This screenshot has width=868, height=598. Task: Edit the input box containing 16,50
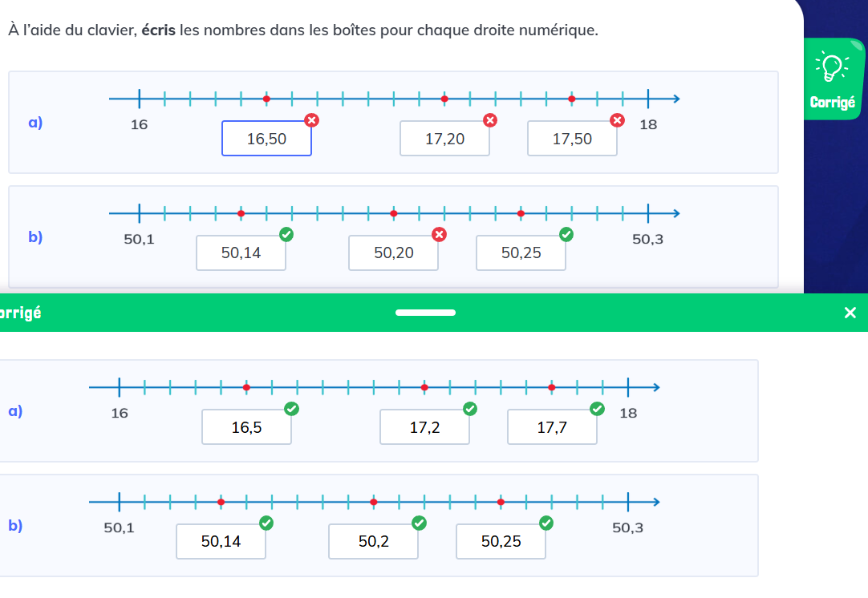[x=266, y=139]
